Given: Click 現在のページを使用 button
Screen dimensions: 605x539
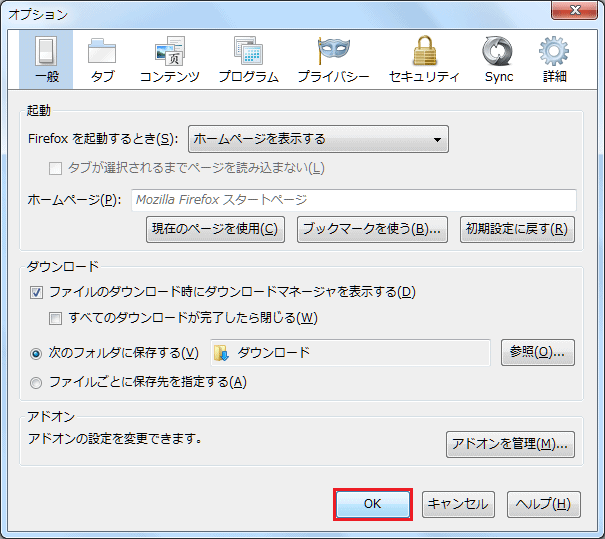Looking at the screenshot, I should [x=215, y=229].
